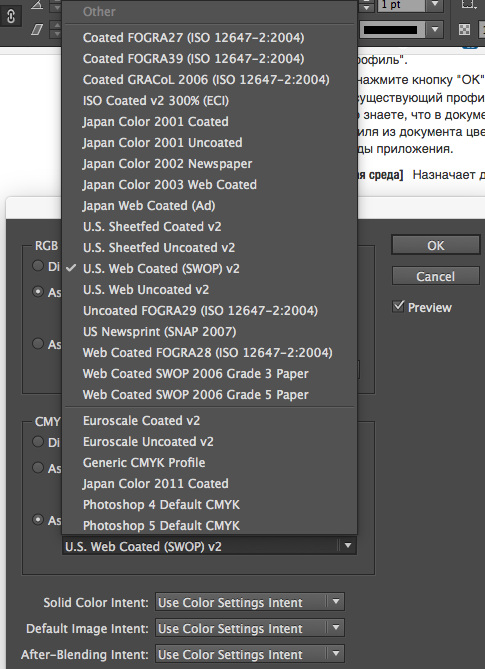485x669 pixels.
Task: Open the Solid Color Intent dropdown
Action: click(x=250, y=602)
